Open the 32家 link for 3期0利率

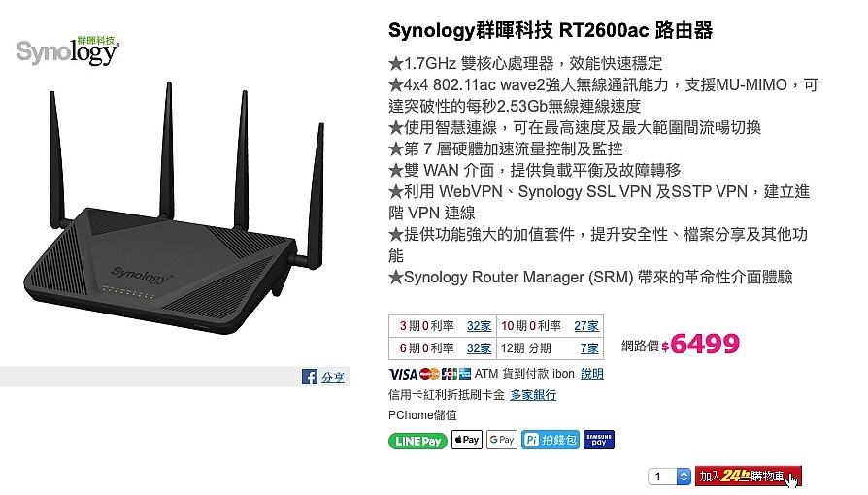479,325
